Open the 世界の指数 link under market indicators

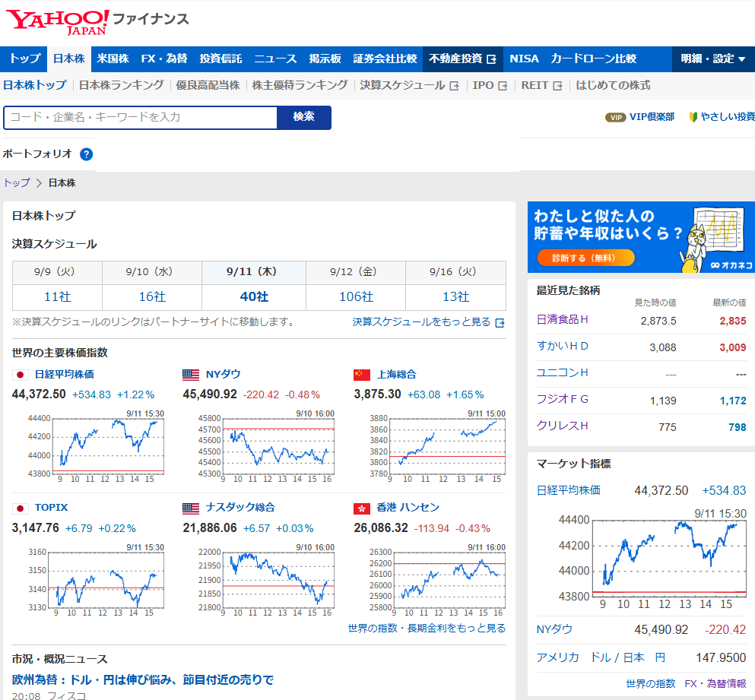(651, 683)
